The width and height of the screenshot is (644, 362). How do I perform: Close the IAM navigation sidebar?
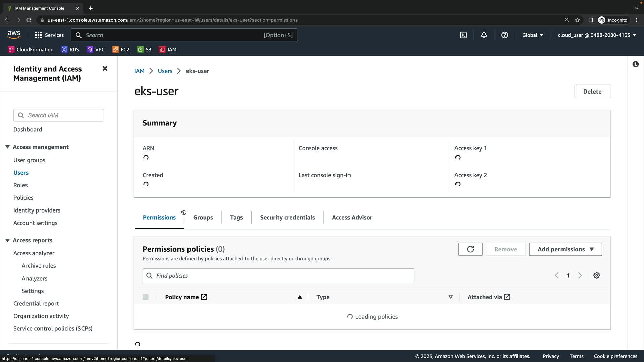[105, 68]
